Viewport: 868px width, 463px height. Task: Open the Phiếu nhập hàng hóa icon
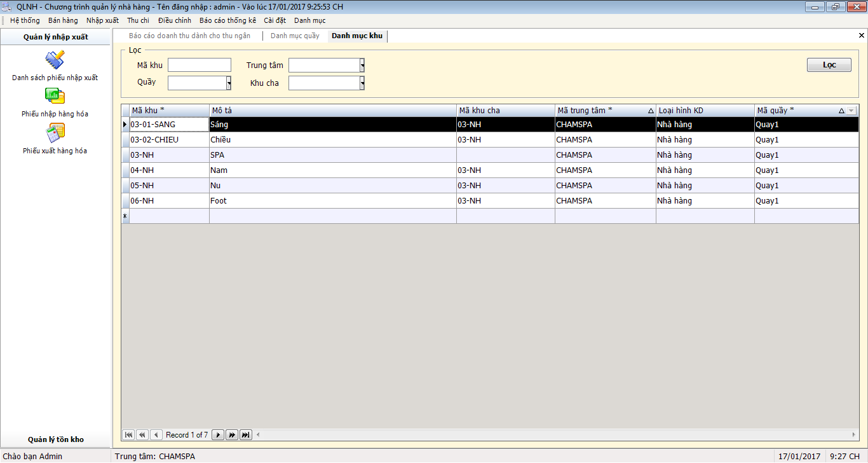[55, 97]
